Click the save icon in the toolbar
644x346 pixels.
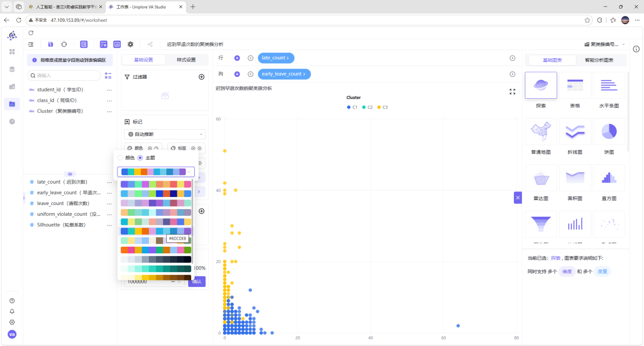pos(50,44)
